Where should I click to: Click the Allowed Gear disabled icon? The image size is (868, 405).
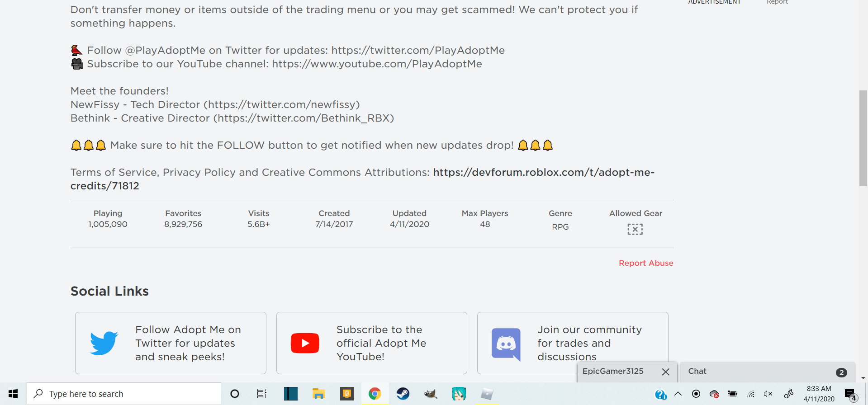pos(635,229)
